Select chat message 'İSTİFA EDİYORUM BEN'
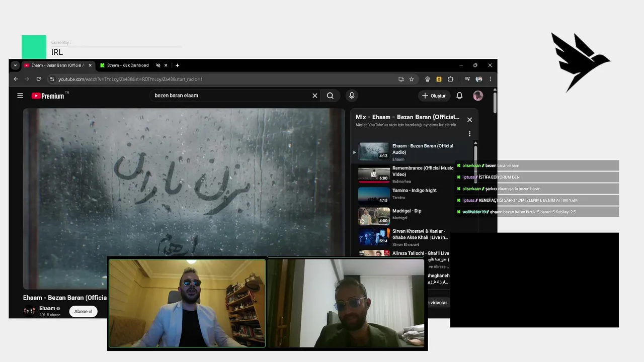 (x=499, y=177)
